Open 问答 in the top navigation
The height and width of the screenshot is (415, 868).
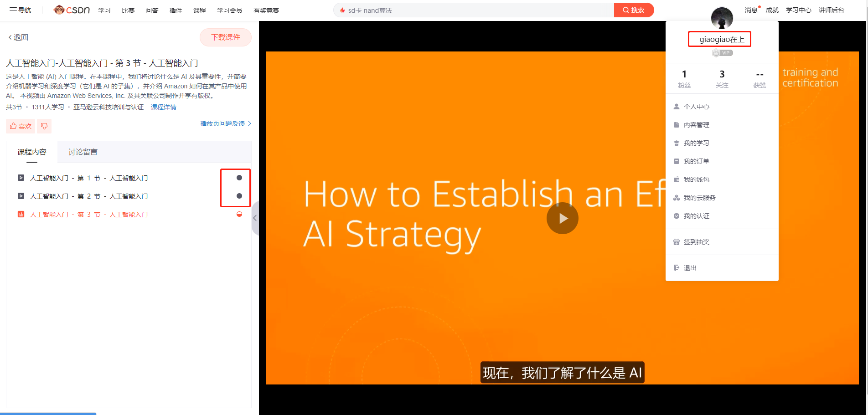[152, 10]
